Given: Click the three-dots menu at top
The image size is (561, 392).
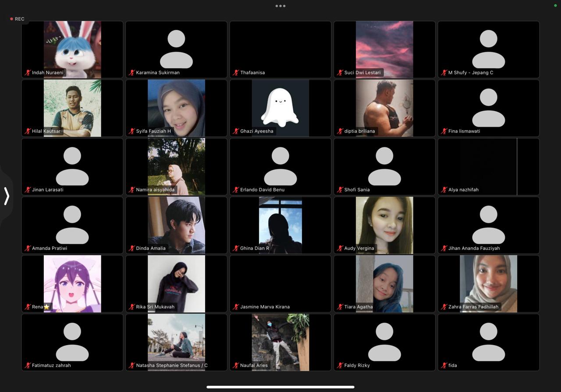Looking at the screenshot, I should click(x=280, y=6).
